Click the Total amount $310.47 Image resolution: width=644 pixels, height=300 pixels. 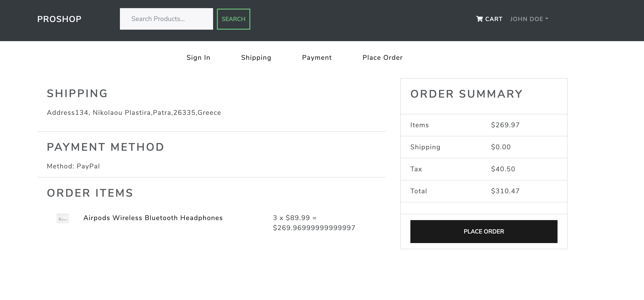505,191
